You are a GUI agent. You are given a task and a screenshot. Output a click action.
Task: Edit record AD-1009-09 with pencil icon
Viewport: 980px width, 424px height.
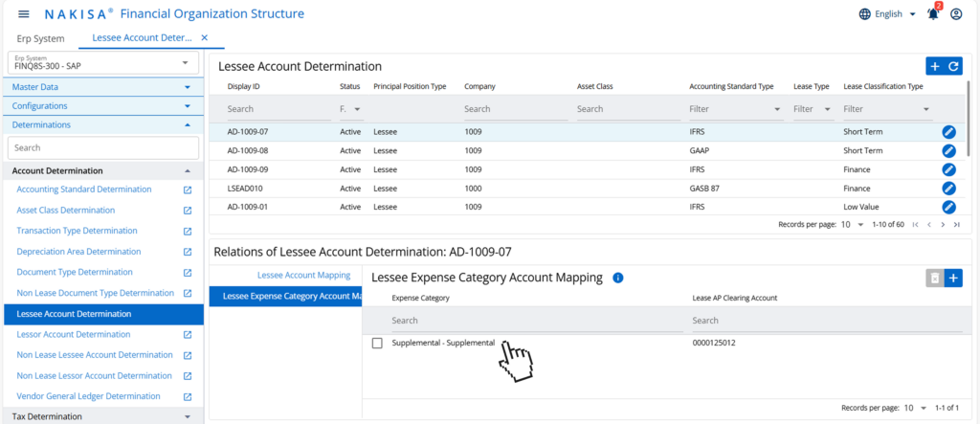tap(948, 169)
